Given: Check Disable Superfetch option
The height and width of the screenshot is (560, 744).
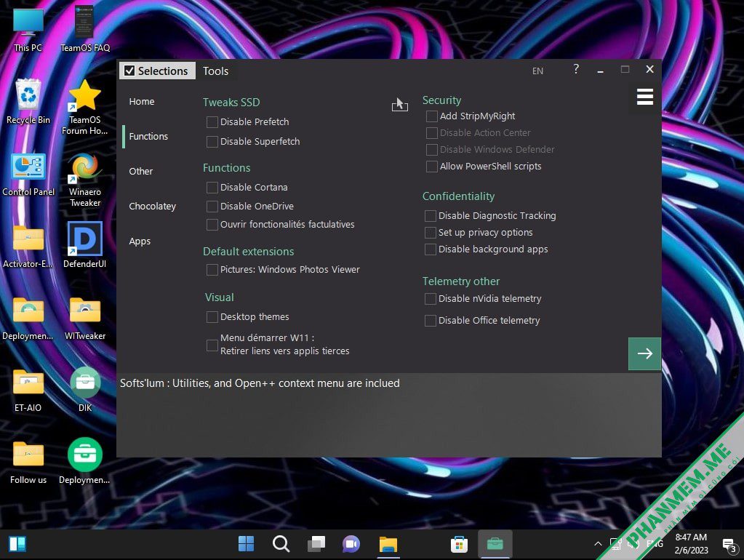Looking at the screenshot, I should click(212, 141).
